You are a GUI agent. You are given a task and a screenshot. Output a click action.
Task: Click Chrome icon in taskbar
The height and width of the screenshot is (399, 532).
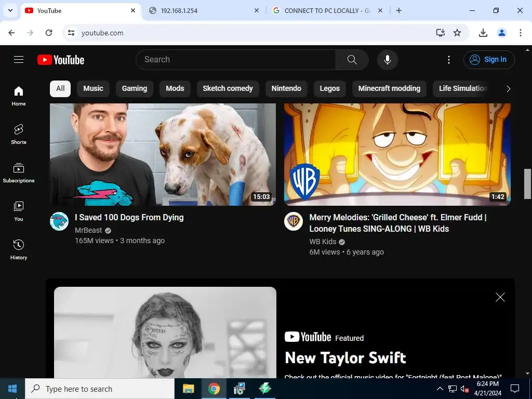coord(214,389)
